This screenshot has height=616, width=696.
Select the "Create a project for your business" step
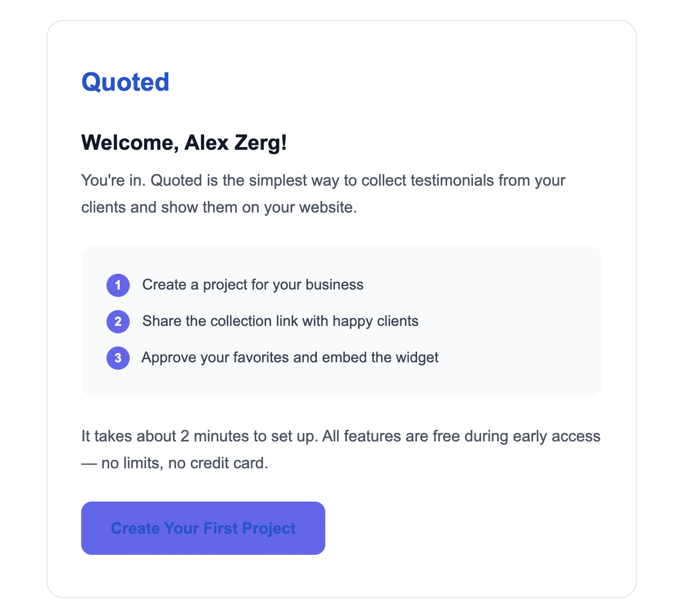pyautogui.click(x=253, y=285)
